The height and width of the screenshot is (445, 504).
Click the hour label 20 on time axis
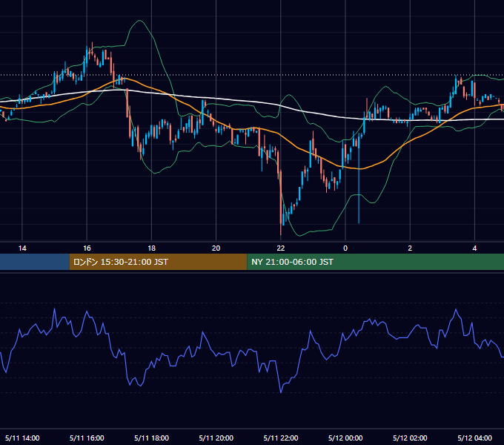(216, 248)
